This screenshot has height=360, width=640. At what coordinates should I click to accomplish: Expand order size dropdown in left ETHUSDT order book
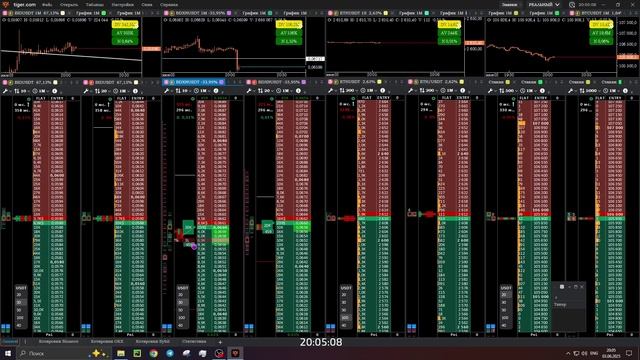coord(348,91)
